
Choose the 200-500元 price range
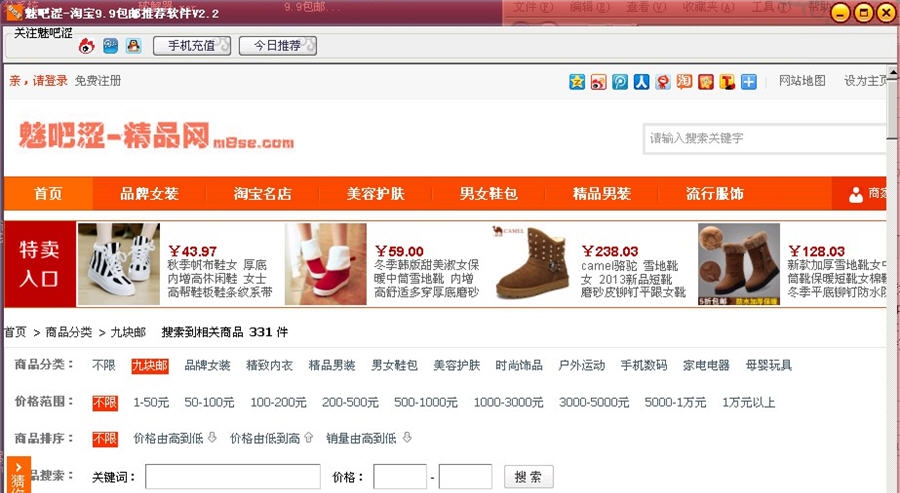pos(350,402)
